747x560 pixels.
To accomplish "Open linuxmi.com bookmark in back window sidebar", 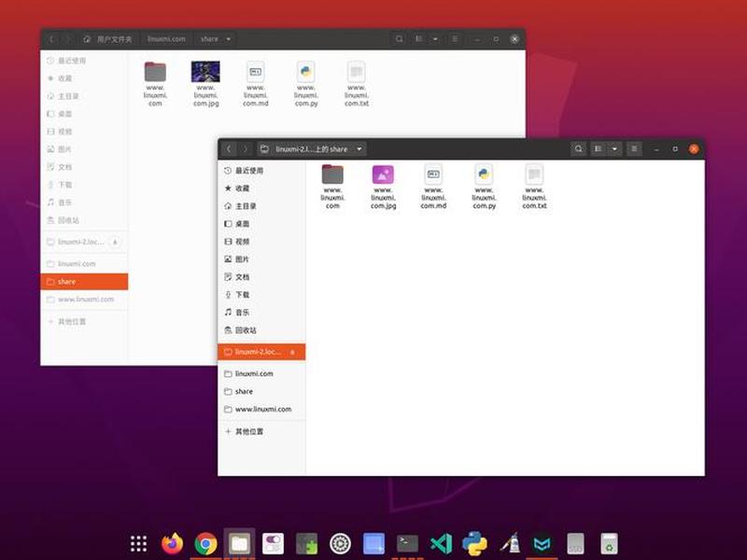I will click(84, 264).
